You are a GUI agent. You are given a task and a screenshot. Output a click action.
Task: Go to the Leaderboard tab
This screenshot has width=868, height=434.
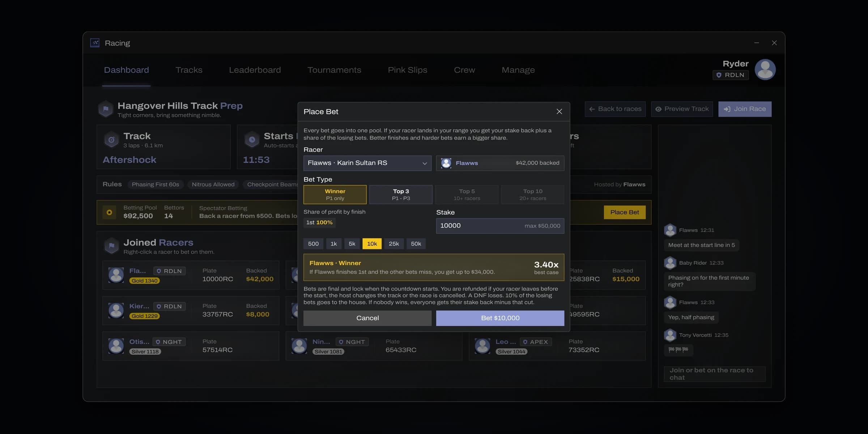click(255, 70)
